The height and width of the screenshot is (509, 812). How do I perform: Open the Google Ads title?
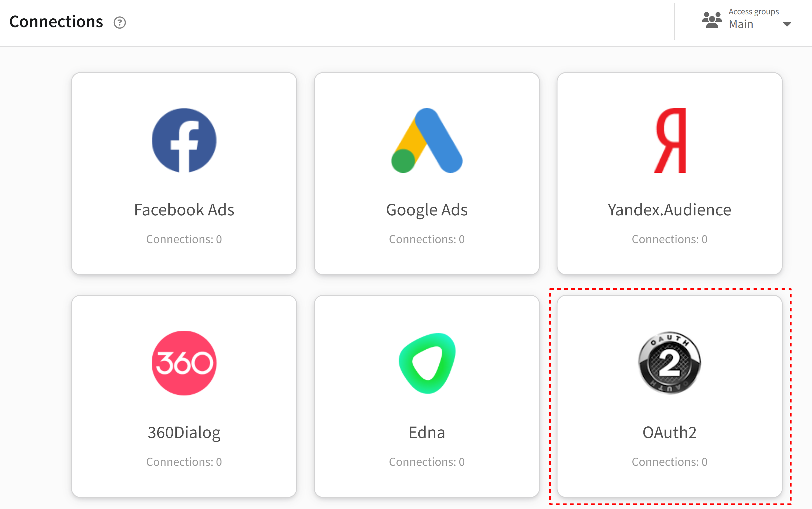pyautogui.click(x=427, y=210)
